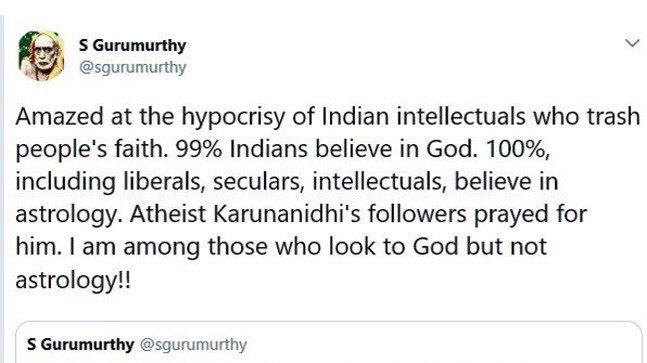Open the quoted tweet card

point(329,342)
